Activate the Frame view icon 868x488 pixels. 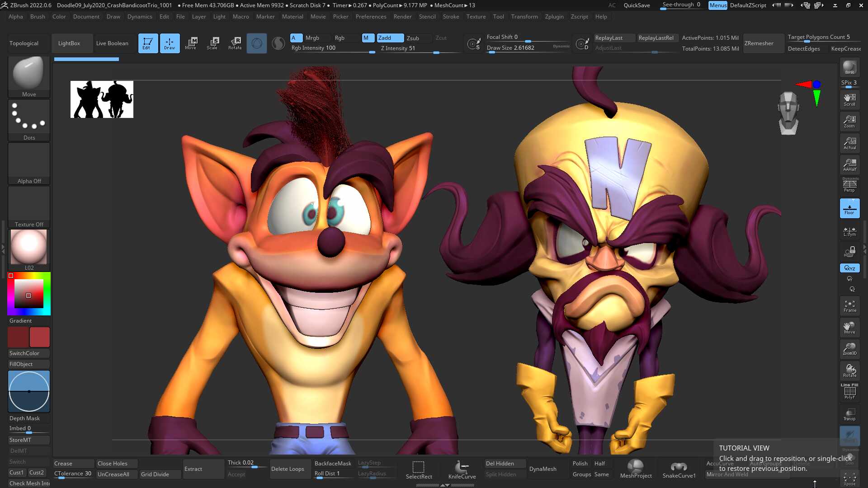coord(849,306)
